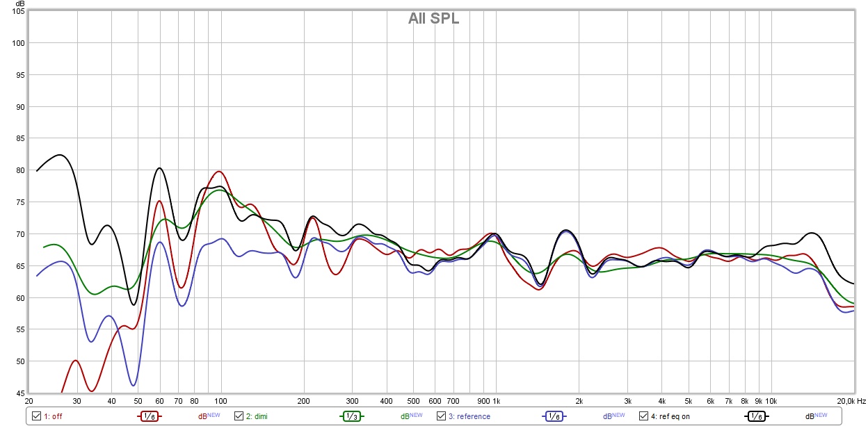Image resolution: width=868 pixels, height=426 pixels.
Task: Click the '4: ref eq on' legend label
Action: click(669, 417)
